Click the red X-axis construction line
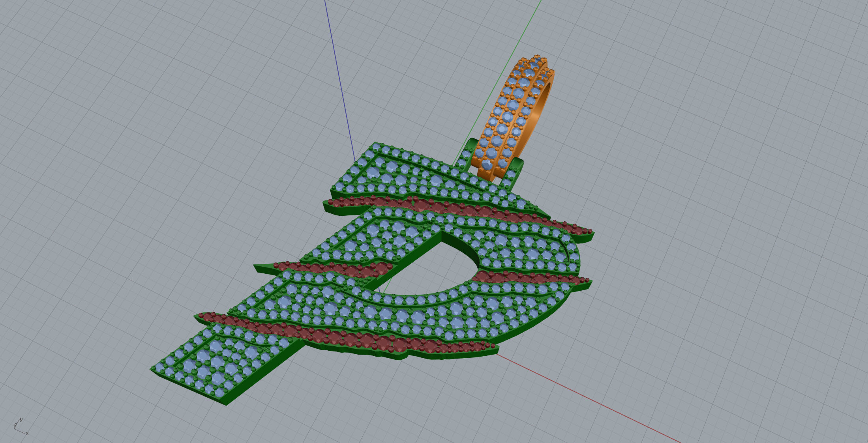The height and width of the screenshot is (443, 868). [x=588, y=398]
